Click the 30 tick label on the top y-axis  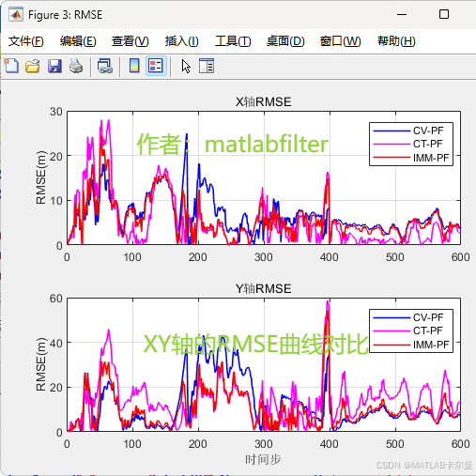[56, 112]
